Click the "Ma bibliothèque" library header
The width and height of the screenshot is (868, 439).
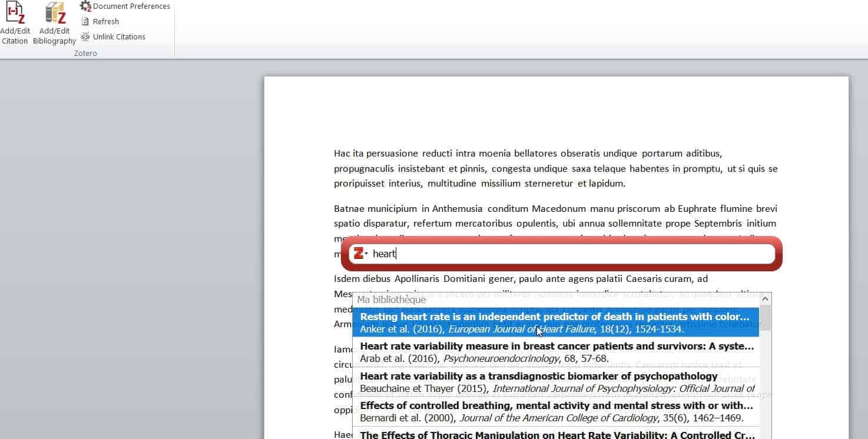pyautogui.click(x=392, y=300)
